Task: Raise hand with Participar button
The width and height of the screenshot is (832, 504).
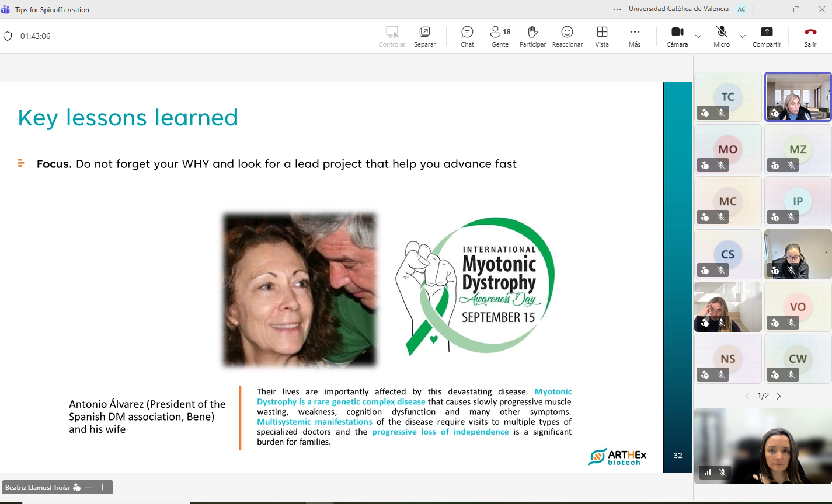Action: tap(532, 36)
